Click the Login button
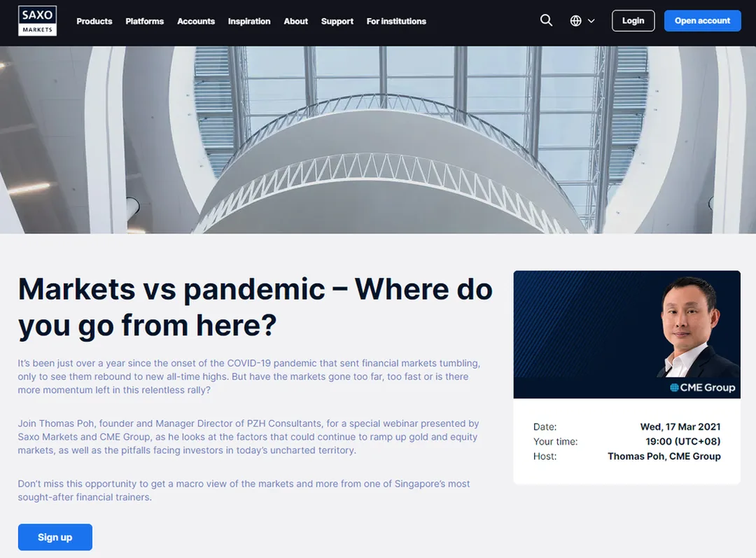Image resolution: width=756 pixels, height=558 pixels. tap(633, 21)
